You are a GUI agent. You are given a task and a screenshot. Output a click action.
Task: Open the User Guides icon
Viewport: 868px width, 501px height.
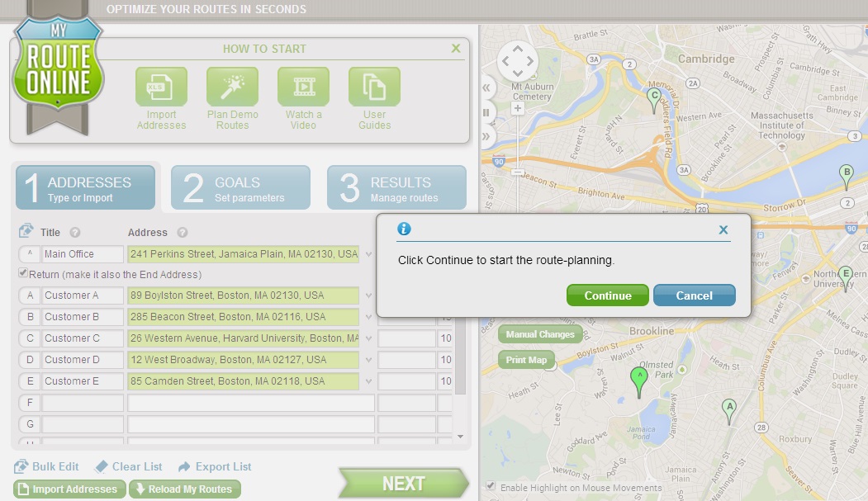(x=374, y=87)
